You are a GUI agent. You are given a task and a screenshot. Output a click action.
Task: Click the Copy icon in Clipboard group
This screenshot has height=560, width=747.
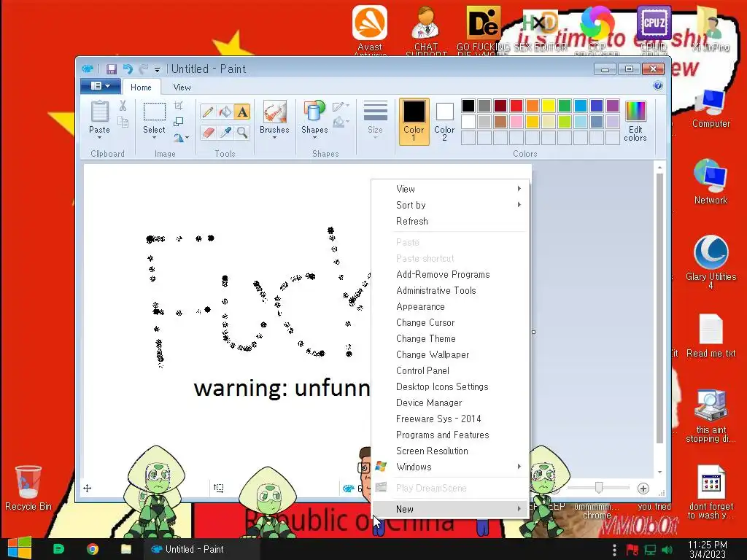pyautogui.click(x=123, y=122)
